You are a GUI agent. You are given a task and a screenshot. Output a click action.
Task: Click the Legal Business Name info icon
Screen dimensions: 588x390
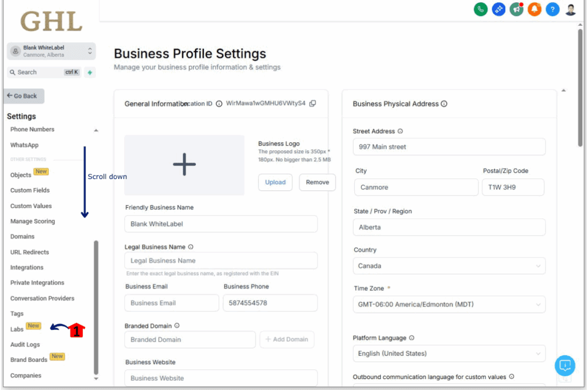(x=191, y=247)
